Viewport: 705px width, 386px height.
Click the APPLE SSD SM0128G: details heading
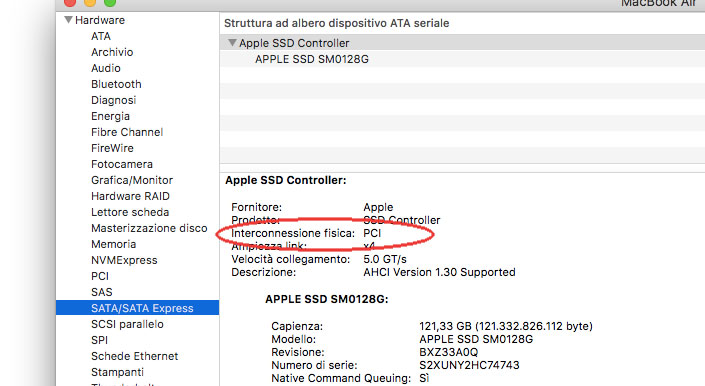(x=326, y=299)
